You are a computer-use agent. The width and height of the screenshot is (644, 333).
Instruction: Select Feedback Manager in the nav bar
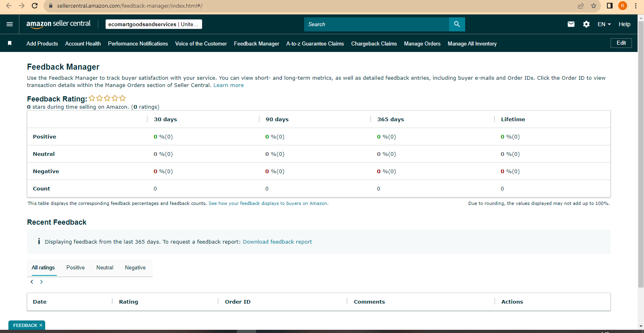257,43
